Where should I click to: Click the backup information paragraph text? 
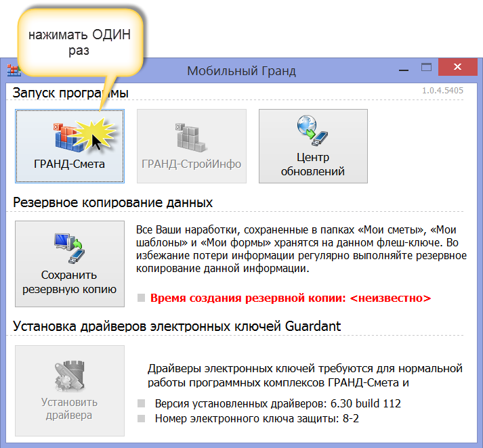(301, 249)
